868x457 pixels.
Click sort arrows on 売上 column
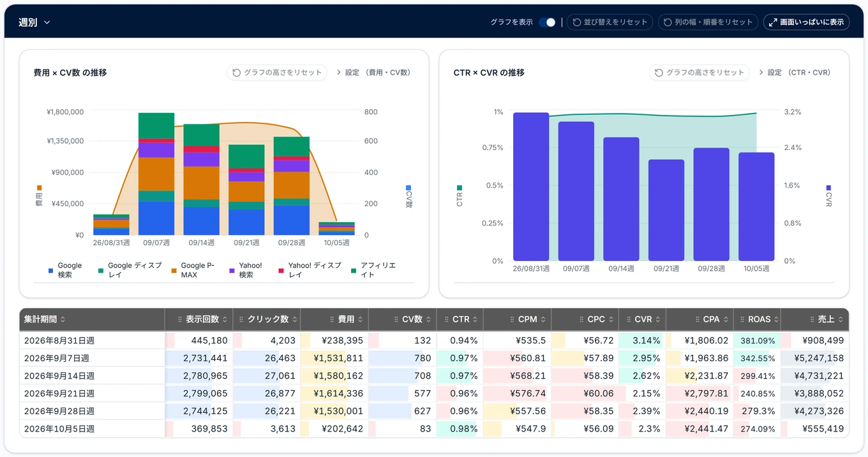click(x=841, y=319)
